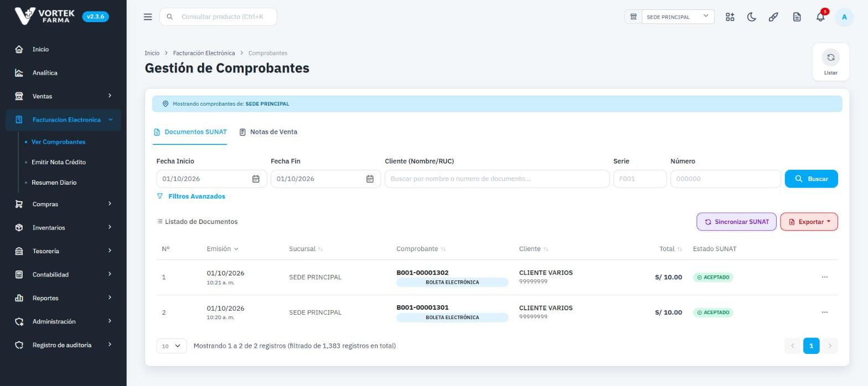Sort by Emisión column
This screenshot has height=386, width=868.
(223, 249)
